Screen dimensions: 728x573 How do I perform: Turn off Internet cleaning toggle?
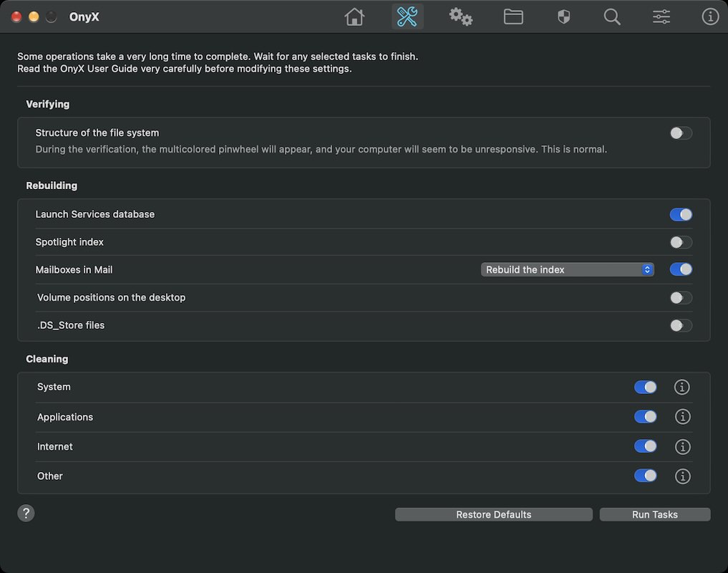coord(646,446)
